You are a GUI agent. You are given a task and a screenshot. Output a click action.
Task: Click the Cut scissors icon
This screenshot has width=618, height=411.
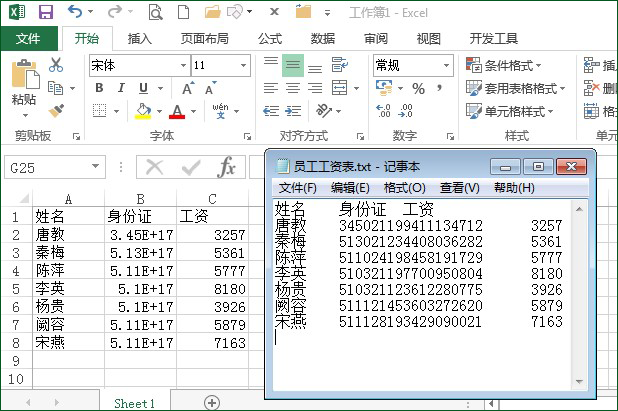(56, 65)
